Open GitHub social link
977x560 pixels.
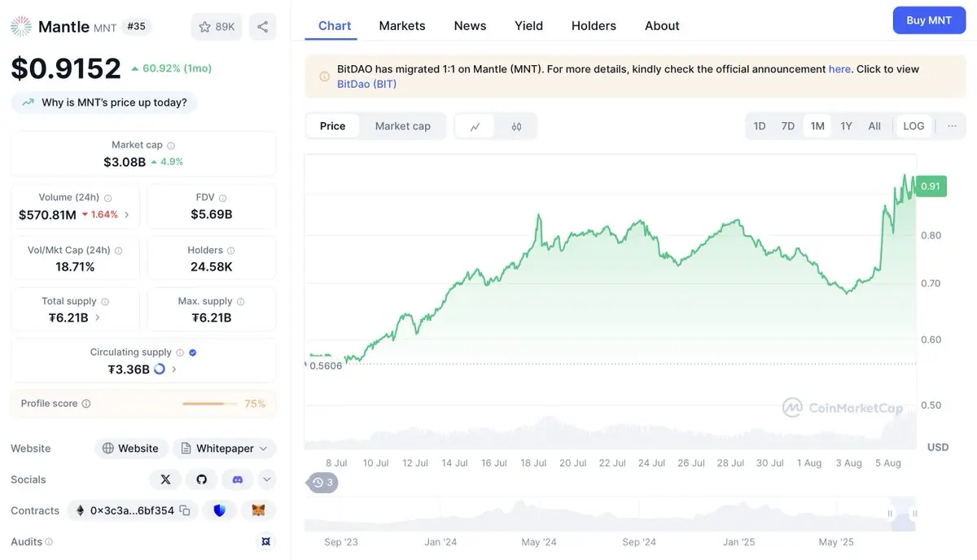[x=202, y=479]
